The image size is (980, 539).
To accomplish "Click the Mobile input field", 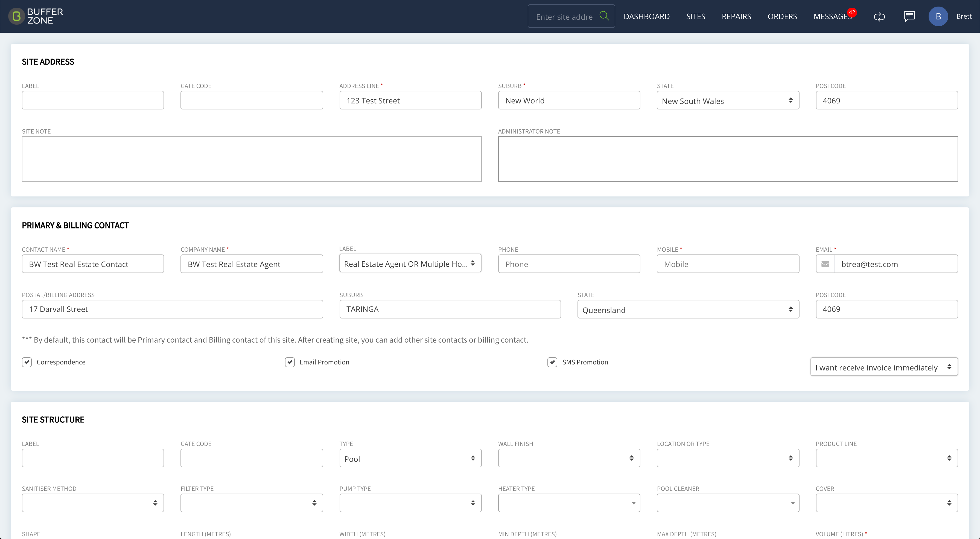I will click(728, 264).
